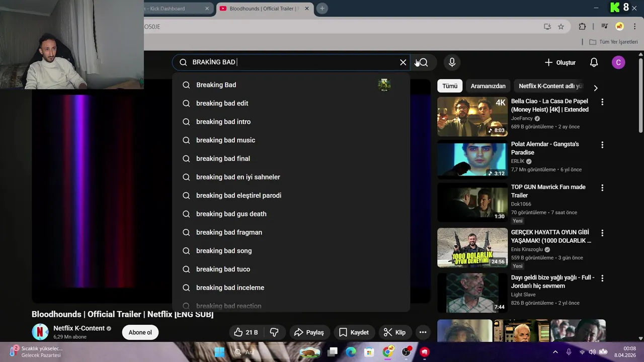Open Windows Start menu
Screen dimensions: 644x362
click(220, 352)
